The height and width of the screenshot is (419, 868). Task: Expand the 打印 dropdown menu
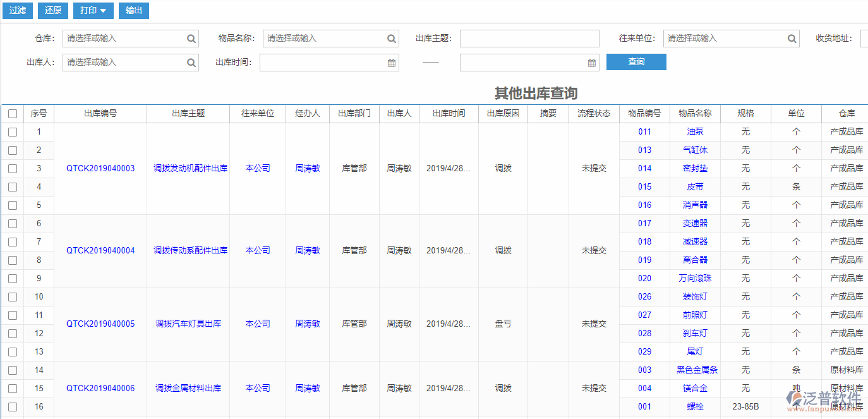click(93, 10)
